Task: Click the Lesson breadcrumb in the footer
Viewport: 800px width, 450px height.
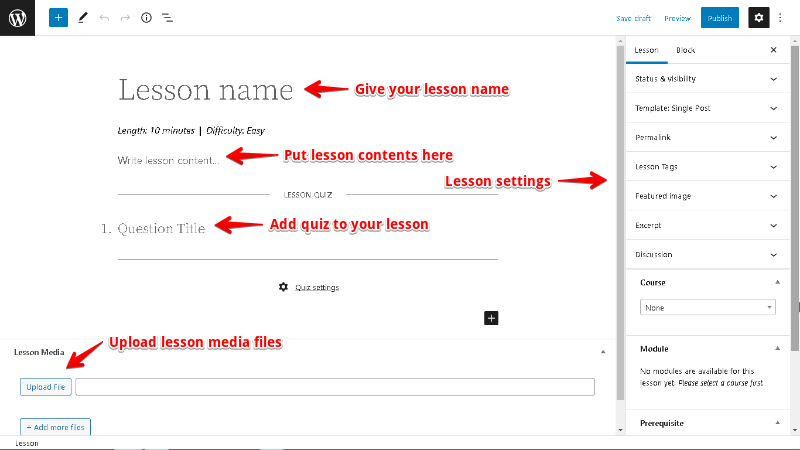Action: [27, 443]
